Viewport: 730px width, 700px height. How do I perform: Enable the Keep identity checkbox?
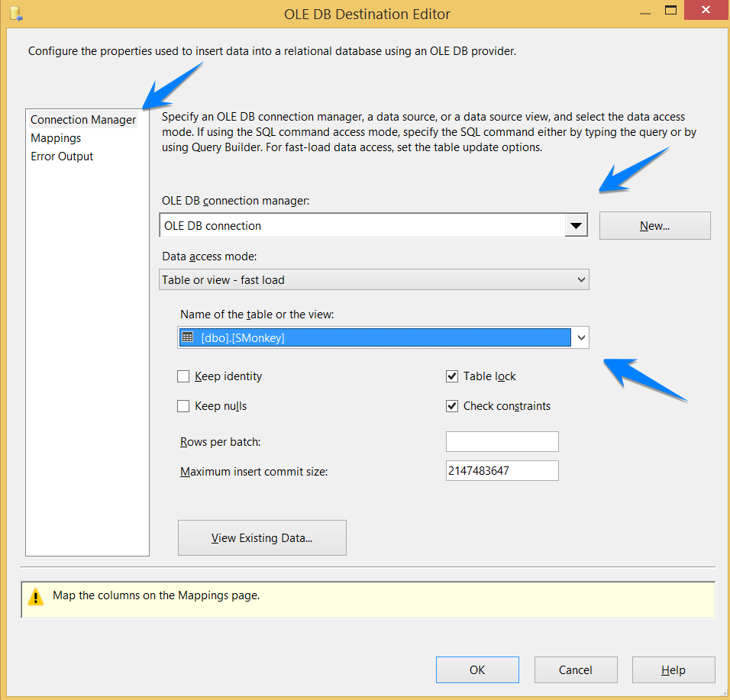(x=183, y=376)
